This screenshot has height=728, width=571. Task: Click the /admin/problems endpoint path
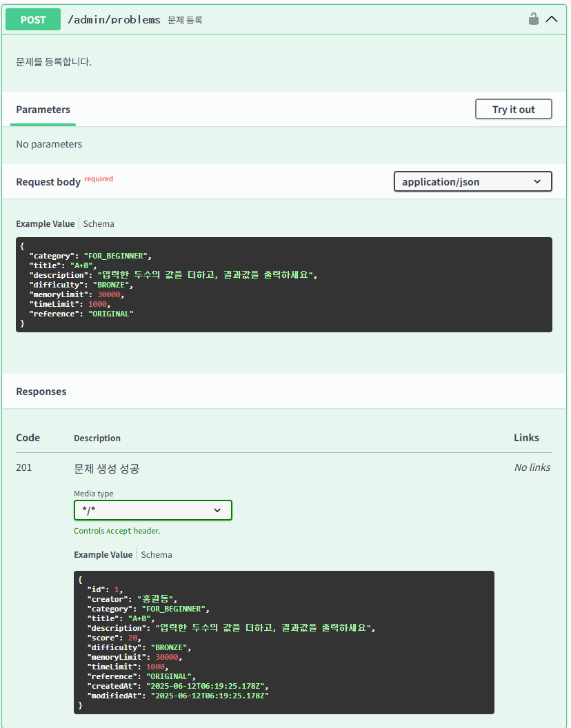[x=114, y=19]
